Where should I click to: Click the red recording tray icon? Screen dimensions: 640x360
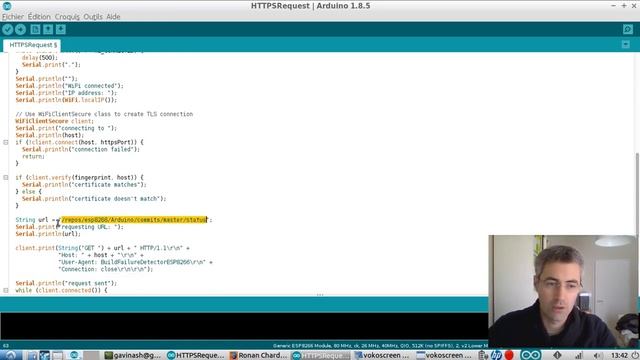(509, 355)
